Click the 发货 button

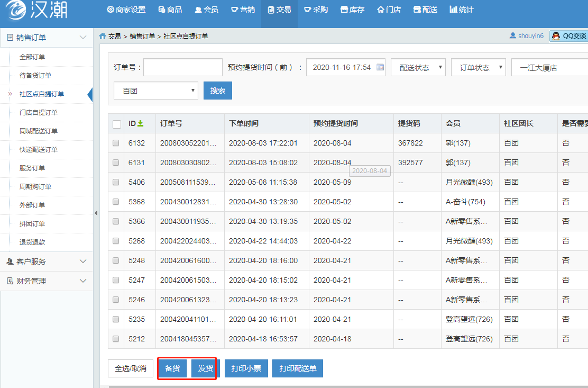click(206, 368)
